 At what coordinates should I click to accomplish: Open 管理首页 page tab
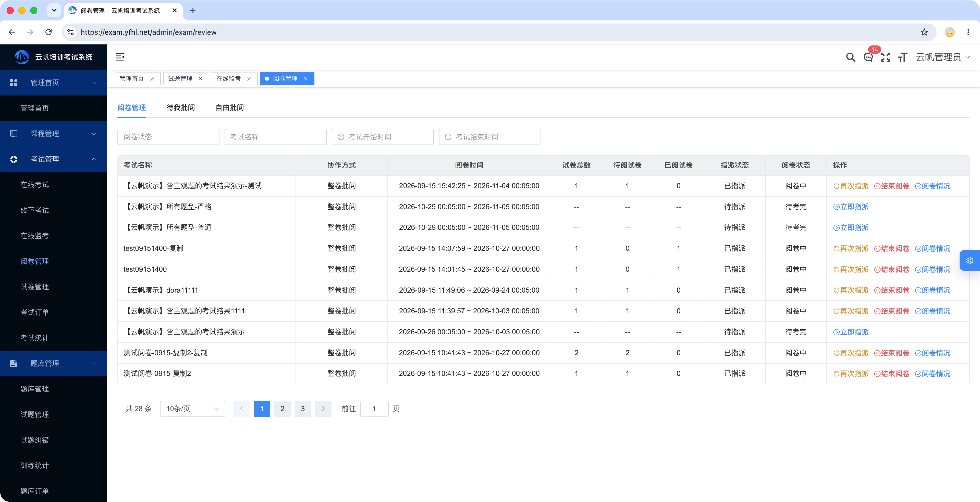(132, 78)
